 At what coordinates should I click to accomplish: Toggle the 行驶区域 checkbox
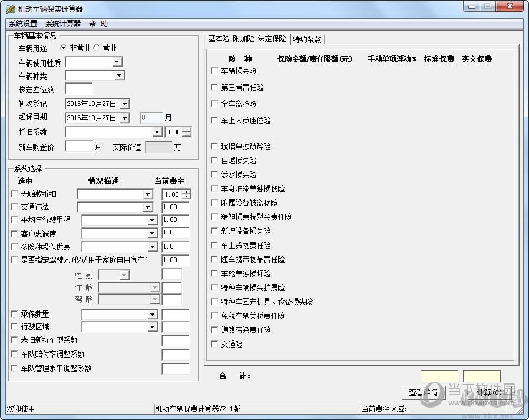click(14, 326)
